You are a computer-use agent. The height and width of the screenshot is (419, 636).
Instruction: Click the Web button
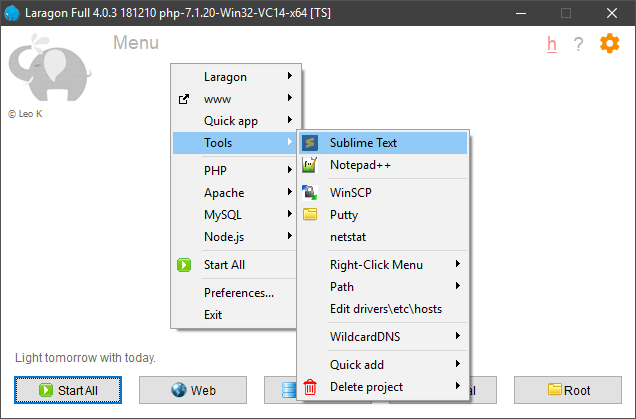193,390
